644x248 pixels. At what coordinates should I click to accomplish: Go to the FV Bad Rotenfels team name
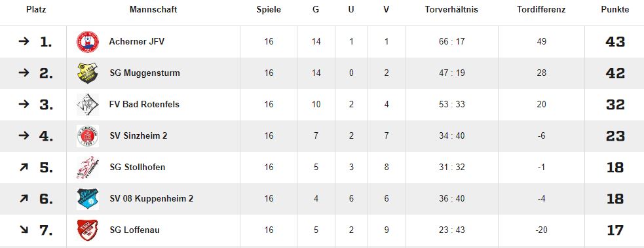tap(145, 104)
